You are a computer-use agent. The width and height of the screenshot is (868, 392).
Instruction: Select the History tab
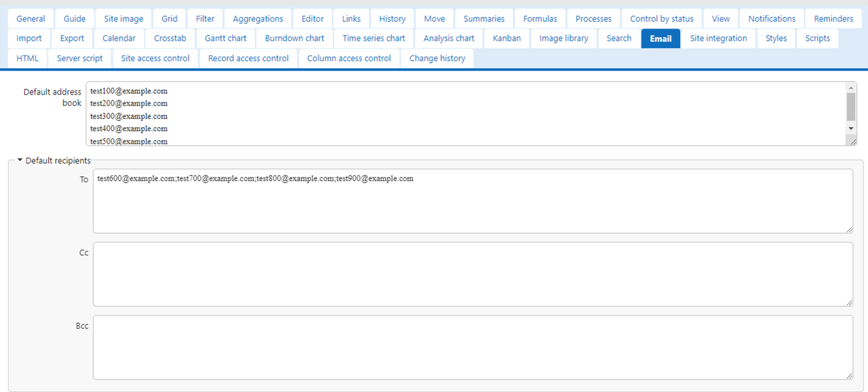[x=392, y=19]
